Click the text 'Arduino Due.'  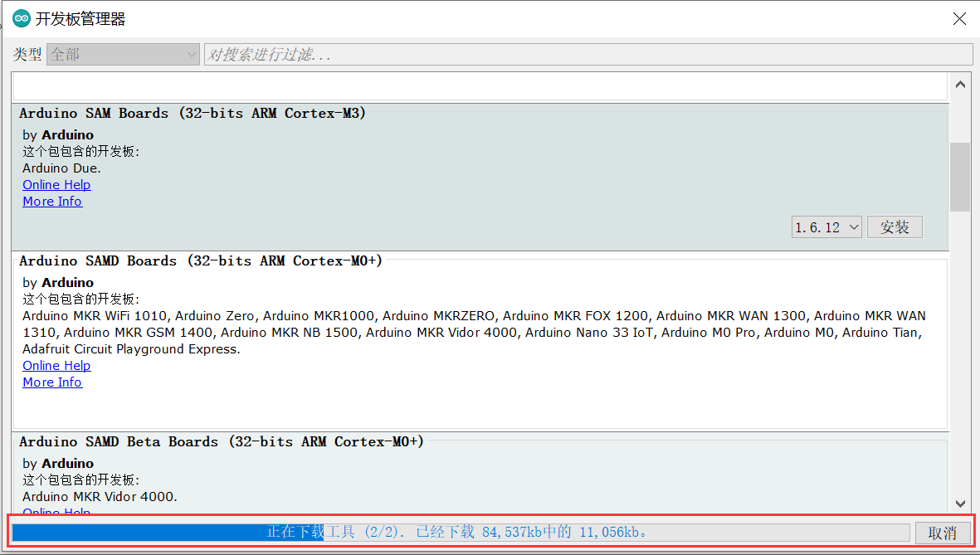click(x=62, y=168)
